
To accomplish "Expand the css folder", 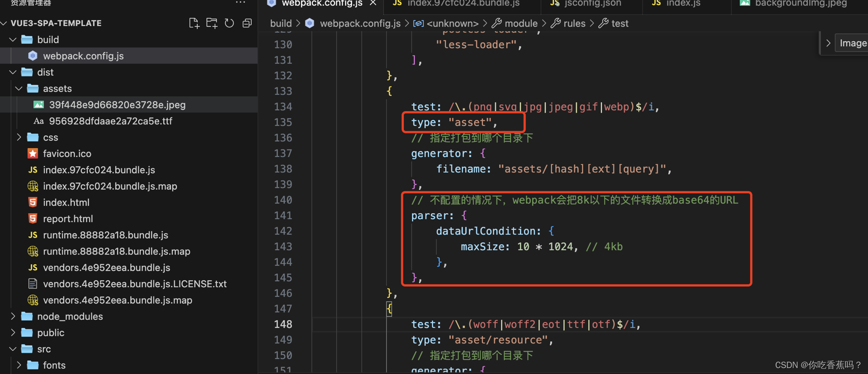I will pos(19,137).
